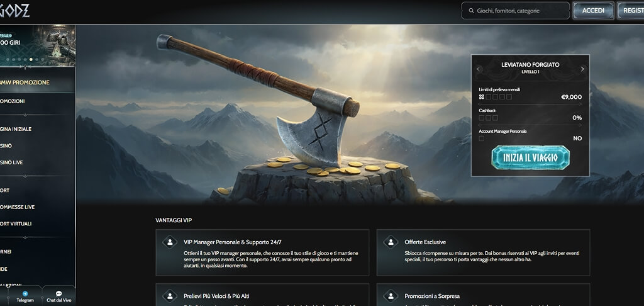Click the GODZ logo
The width and height of the screenshot is (644, 306).
(15, 11)
